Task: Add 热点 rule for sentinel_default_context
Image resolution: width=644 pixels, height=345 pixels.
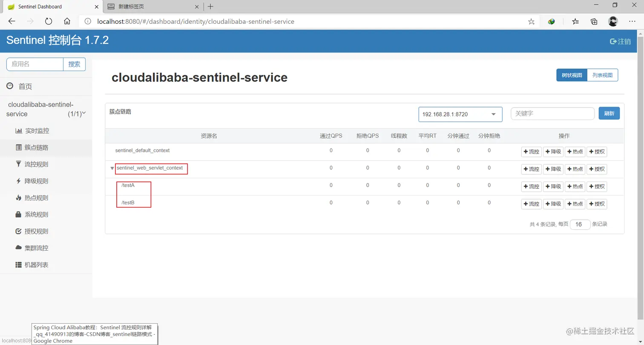Action: (x=575, y=152)
